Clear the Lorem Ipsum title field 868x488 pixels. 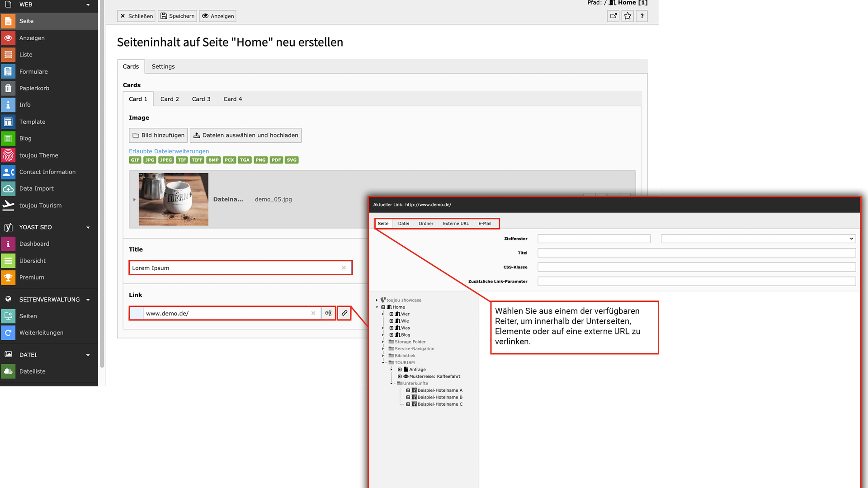coord(344,268)
